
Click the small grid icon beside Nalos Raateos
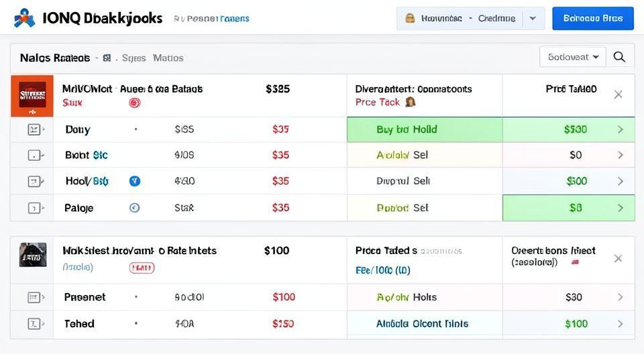tap(107, 58)
